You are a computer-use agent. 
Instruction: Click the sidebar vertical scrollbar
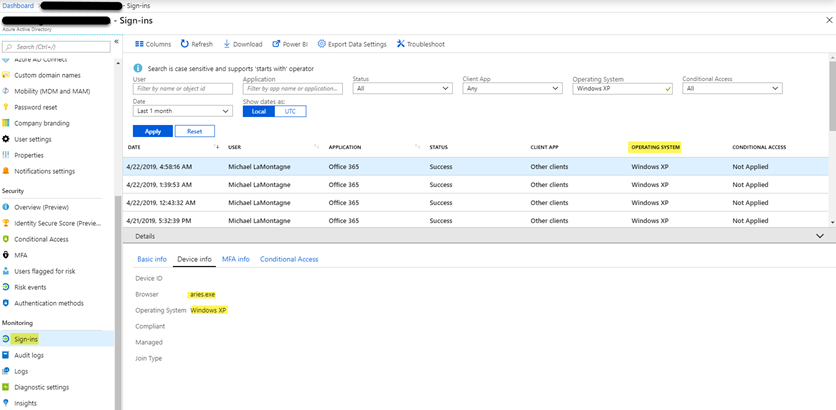coord(118,303)
